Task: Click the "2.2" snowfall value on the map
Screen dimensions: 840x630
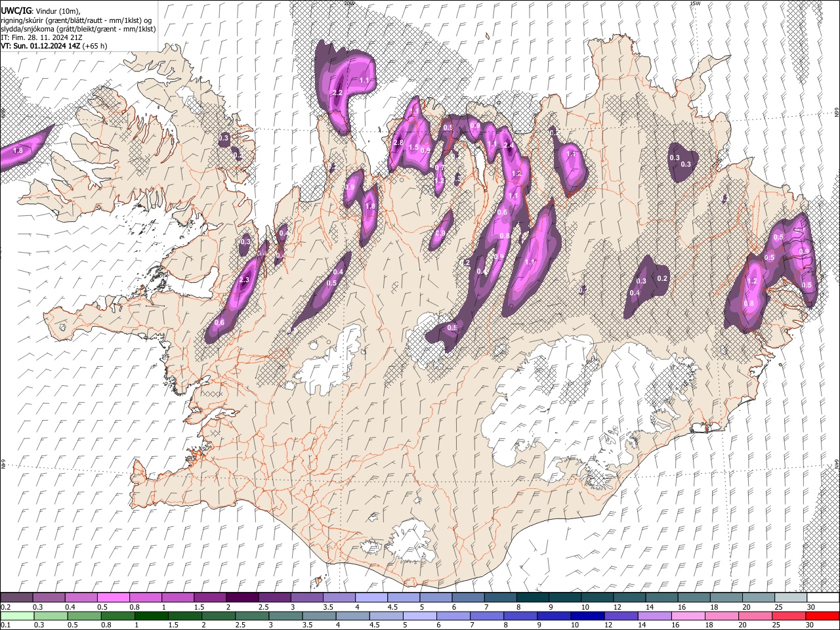Action: coord(338,93)
